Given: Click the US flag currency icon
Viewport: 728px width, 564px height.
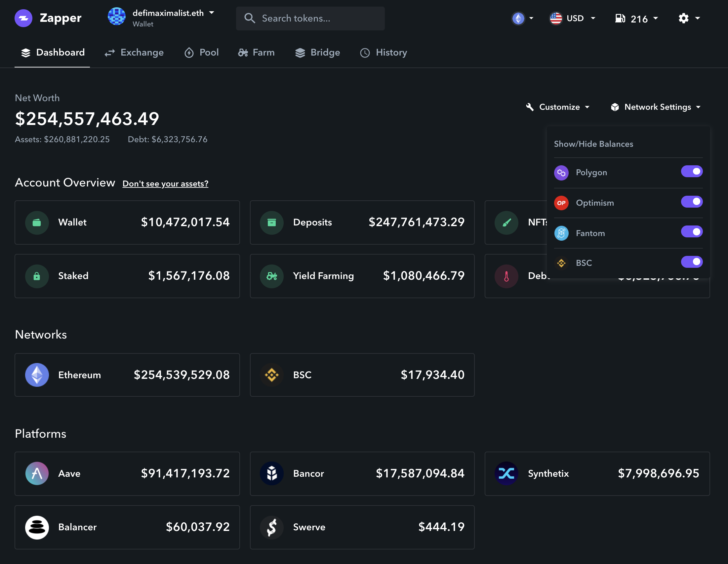Looking at the screenshot, I should pos(556,18).
